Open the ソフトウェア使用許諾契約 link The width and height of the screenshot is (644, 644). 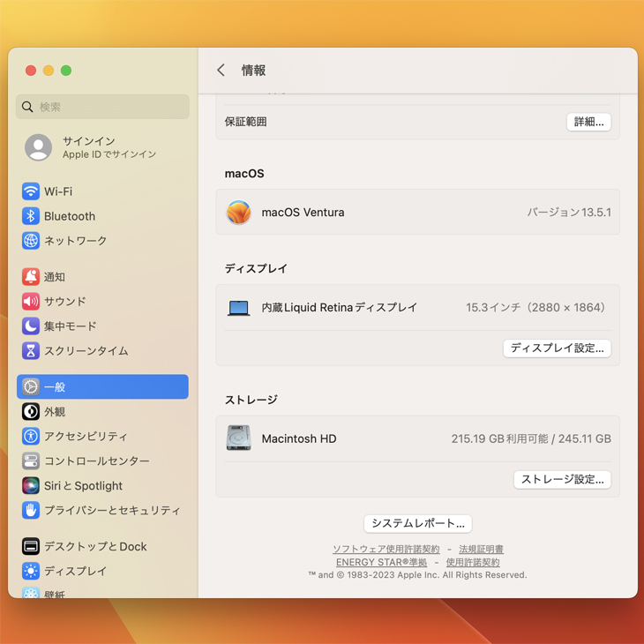pos(386,550)
